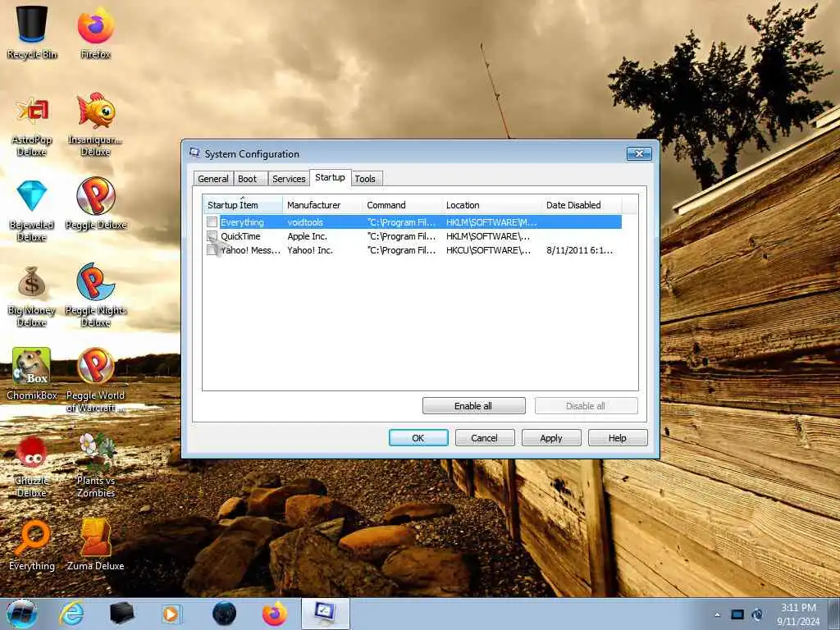
Task: Open Windows Media Player from taskbar
Action: [x=171, y=614]
